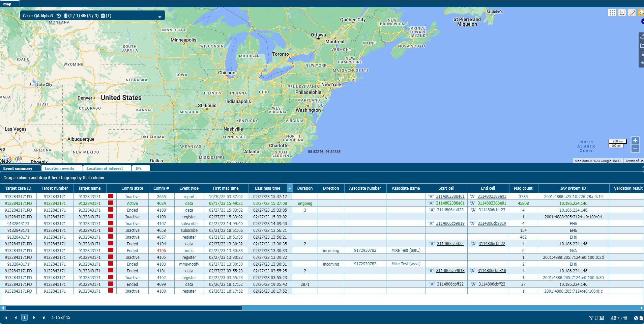This screenshot has height=324, width=644.
Task: Select the ruler measure tool on map
Action: 632,13
